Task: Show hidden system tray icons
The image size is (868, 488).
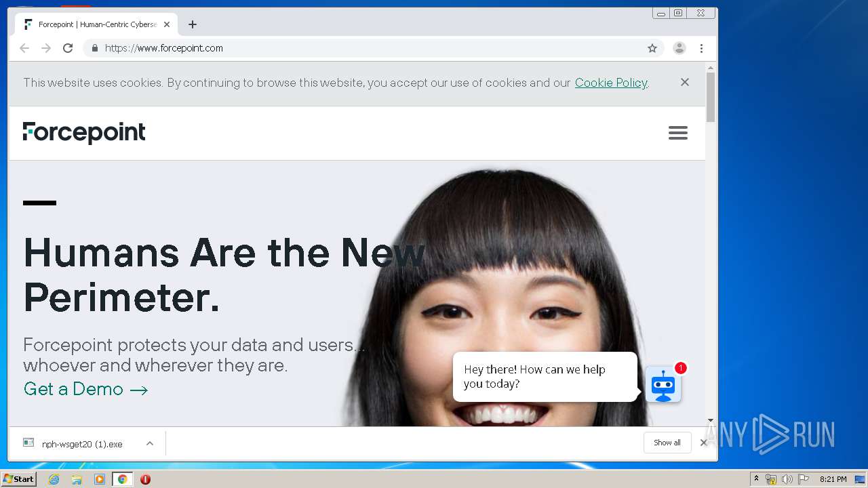Action: coord(756,479)
